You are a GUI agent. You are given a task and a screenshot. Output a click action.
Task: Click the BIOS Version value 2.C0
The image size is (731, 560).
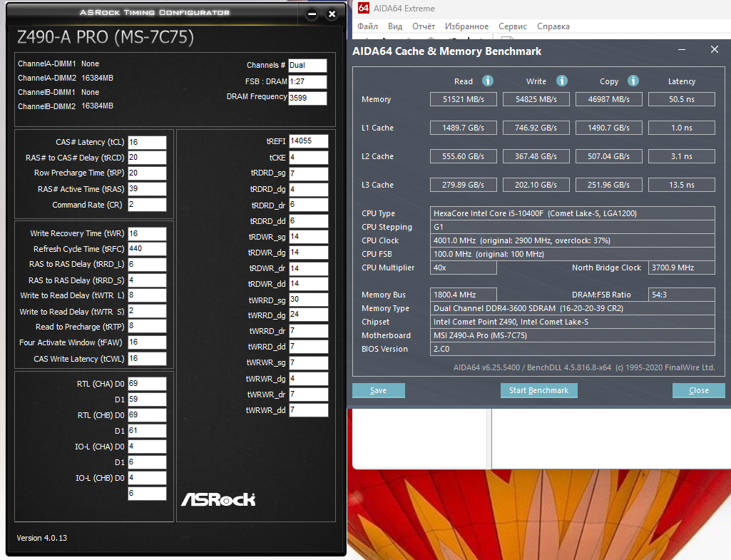coord(572,349)
